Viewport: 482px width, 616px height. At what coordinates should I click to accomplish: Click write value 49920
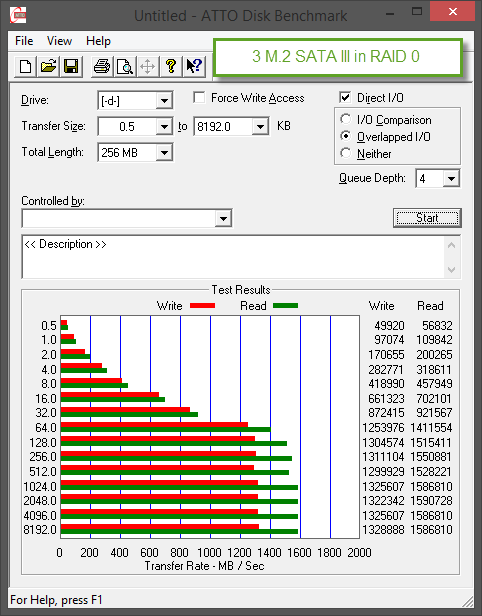tap(389, 326)
